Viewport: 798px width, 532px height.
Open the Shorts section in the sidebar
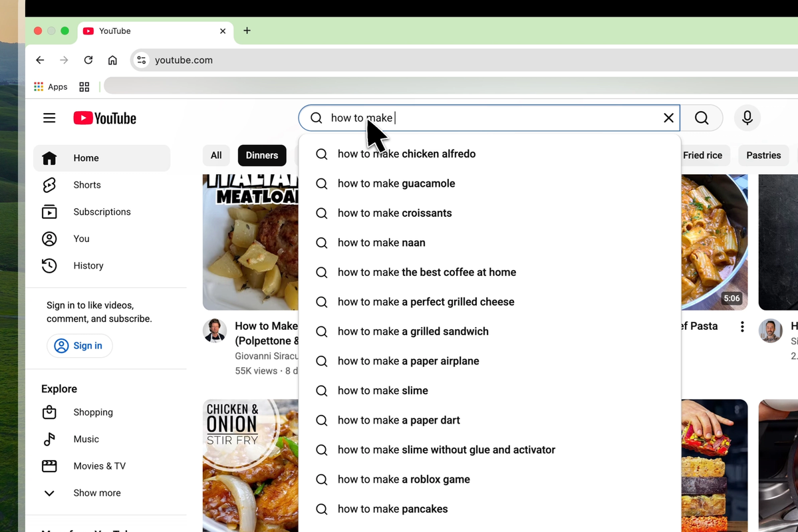click(x=86, y=185)
